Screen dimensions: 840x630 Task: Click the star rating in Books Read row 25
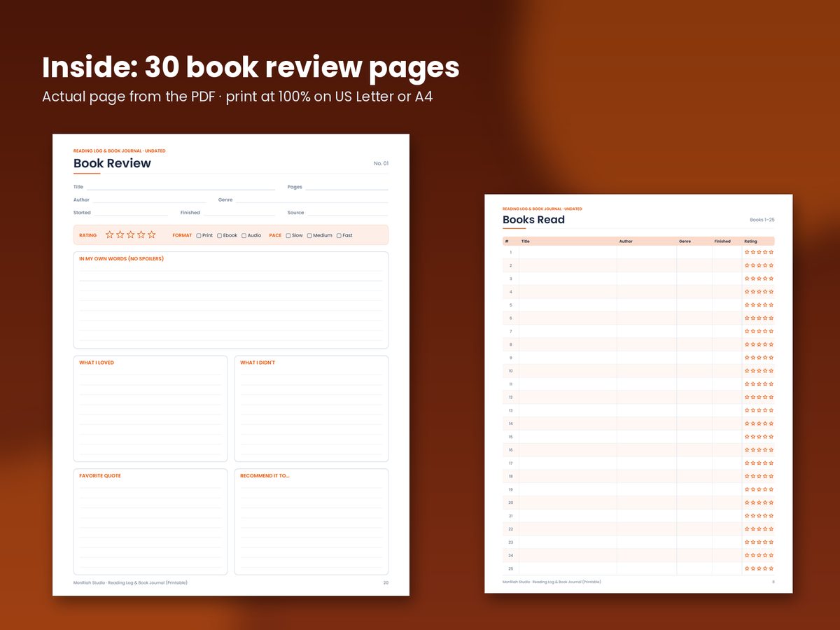coord(759,568)
